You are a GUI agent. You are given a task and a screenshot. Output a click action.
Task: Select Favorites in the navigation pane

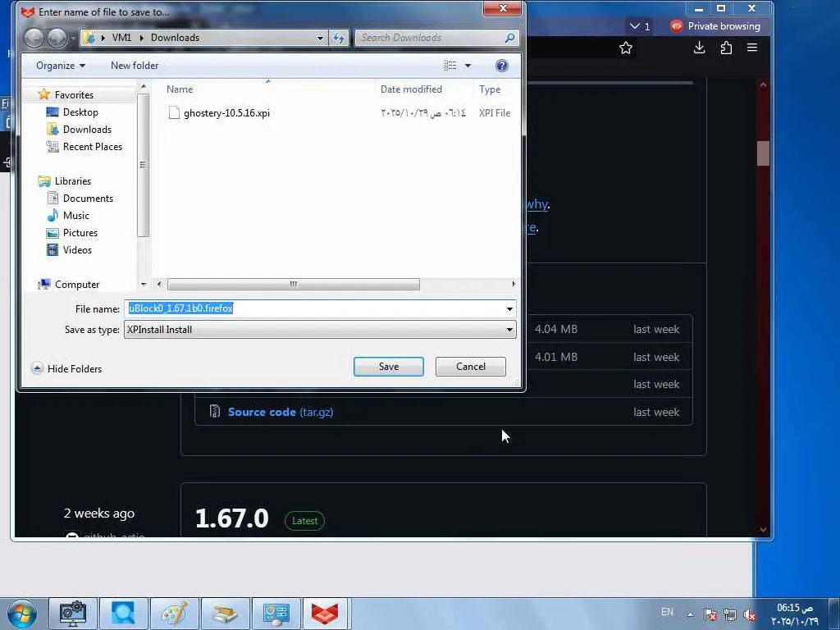click(74, 95)
